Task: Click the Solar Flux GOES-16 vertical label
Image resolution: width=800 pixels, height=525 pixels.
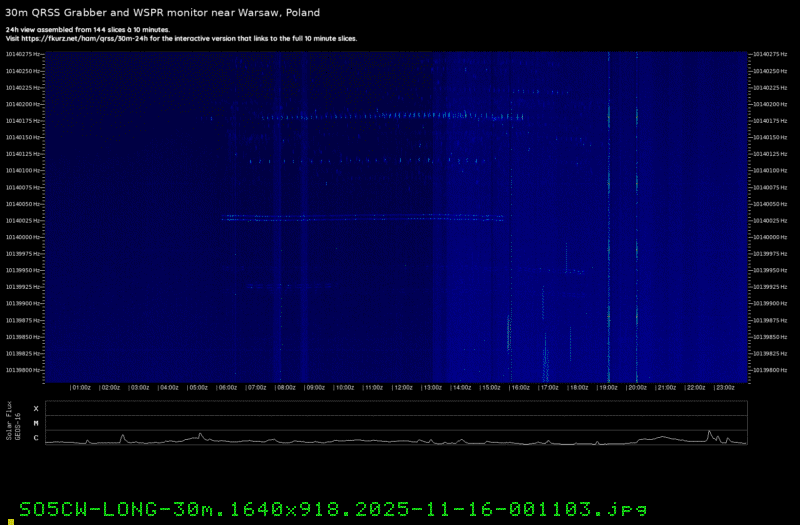Action: (x=11, y=422)
